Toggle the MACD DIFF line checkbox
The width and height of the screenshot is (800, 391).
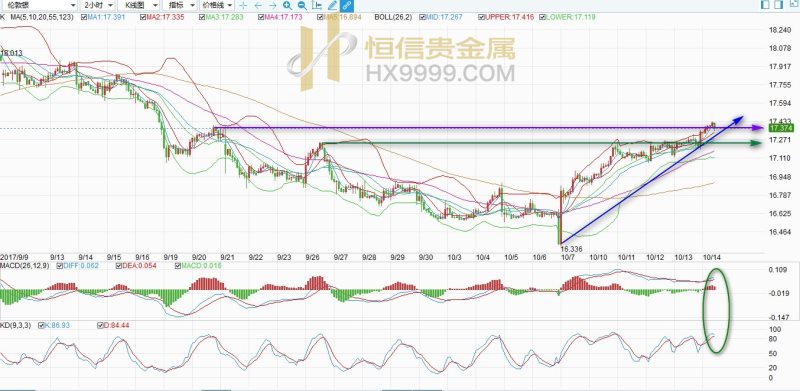pos(60,266)
